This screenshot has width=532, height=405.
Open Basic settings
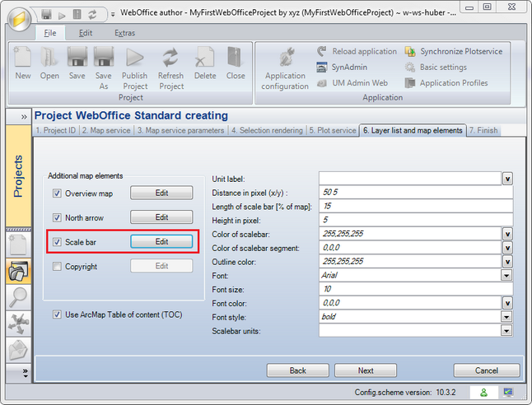click(436, 67)
